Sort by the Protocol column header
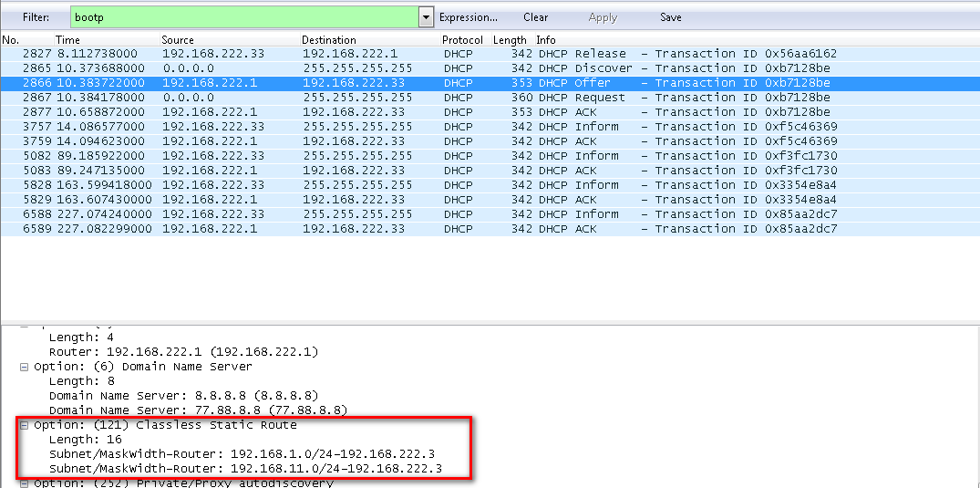The image size is (980, 488). [462, 40]
